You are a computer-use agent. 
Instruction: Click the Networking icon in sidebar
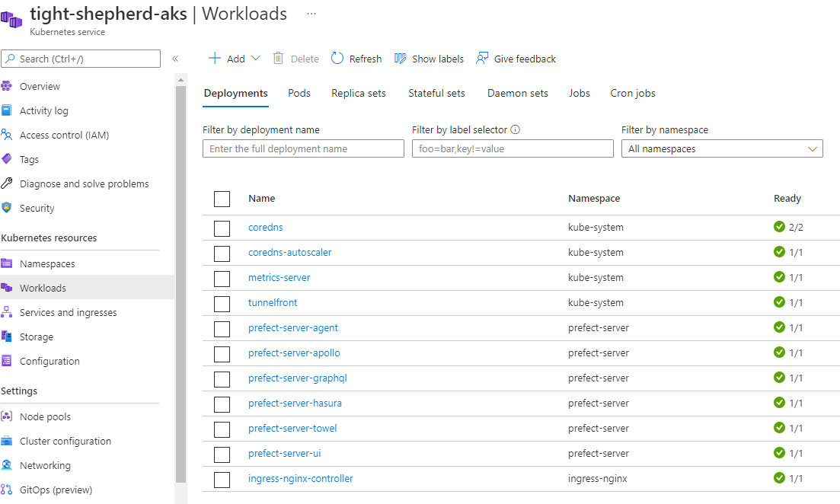pos(6,465)
